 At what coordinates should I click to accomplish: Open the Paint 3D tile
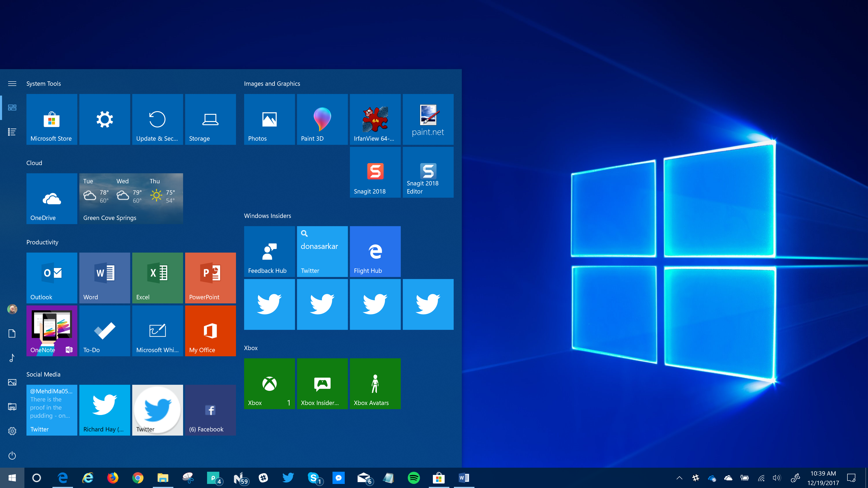(322, 119)
